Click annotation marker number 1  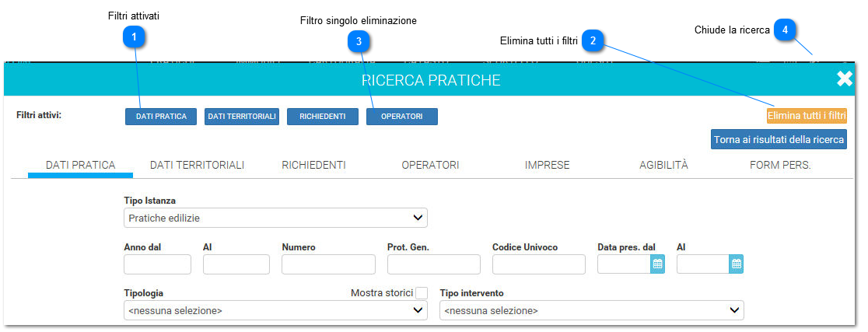(135, 37)
